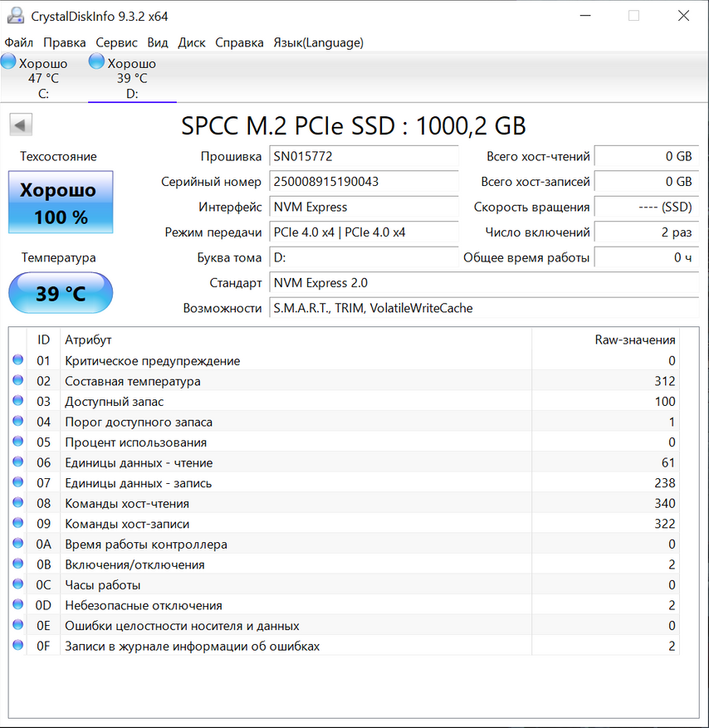The width and height of the screenshot is (709, 728).
Task: Click the serial number field
Action: (x=364, y=182)
